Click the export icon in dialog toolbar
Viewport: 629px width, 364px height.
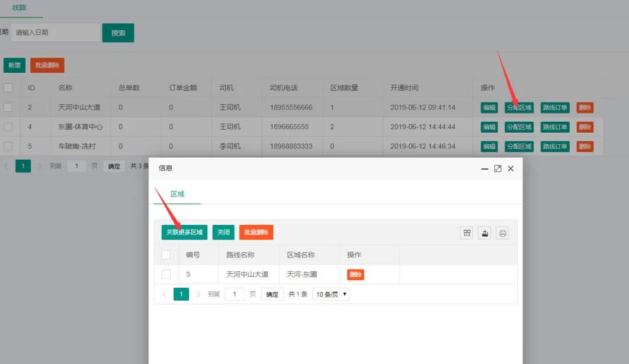pos(485,233)
